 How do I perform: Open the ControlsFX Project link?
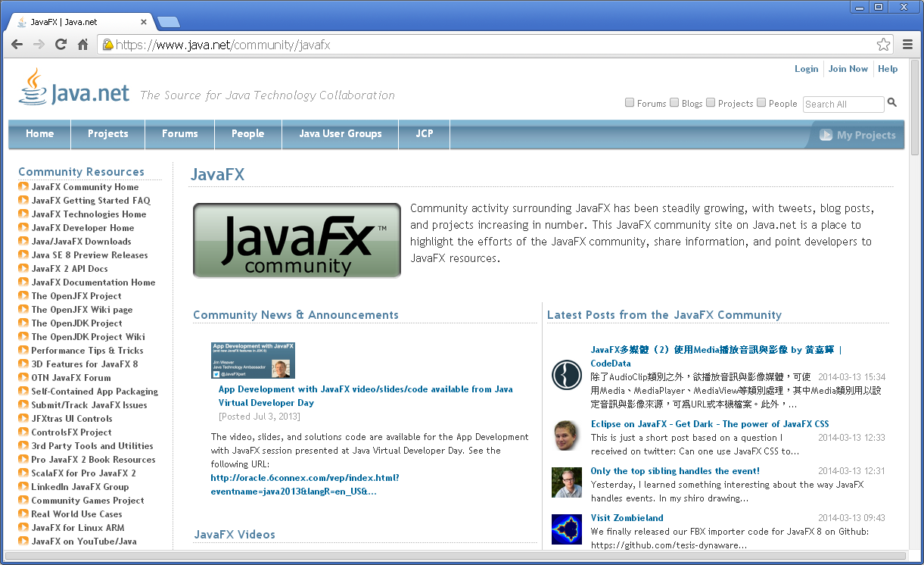72,432
